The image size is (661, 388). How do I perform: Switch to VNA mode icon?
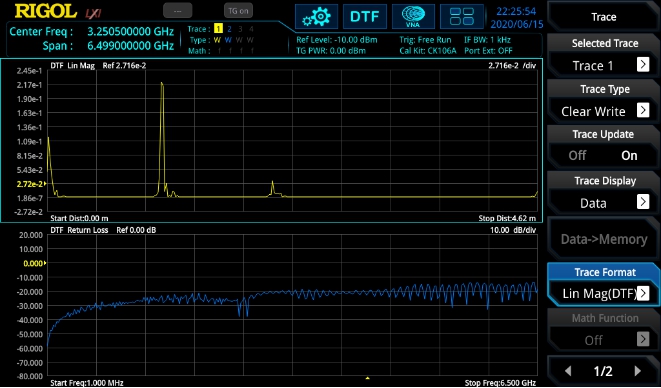click(x=413, y=17)
